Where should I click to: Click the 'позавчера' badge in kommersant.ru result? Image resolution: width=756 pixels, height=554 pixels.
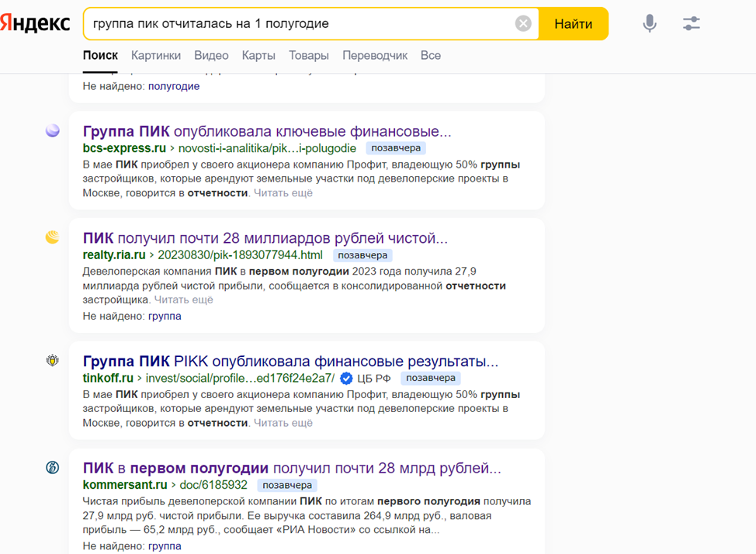[287, 485]
